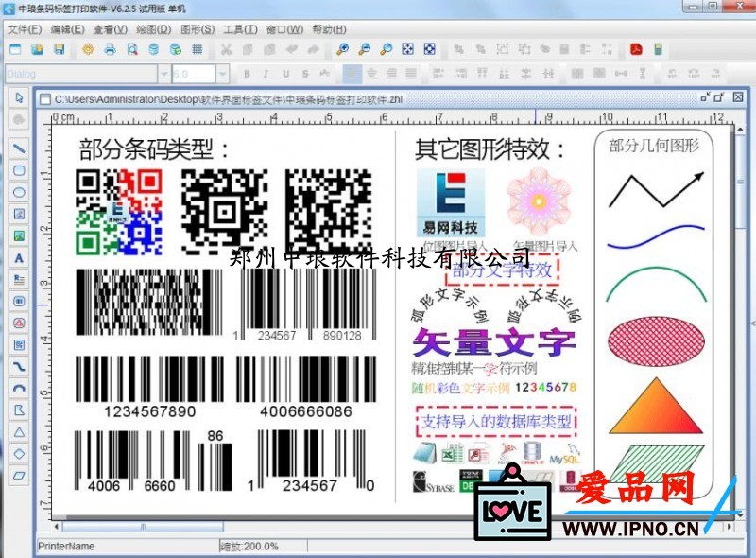
Task: Select center text alignment
Action: (x=371, y=74)
